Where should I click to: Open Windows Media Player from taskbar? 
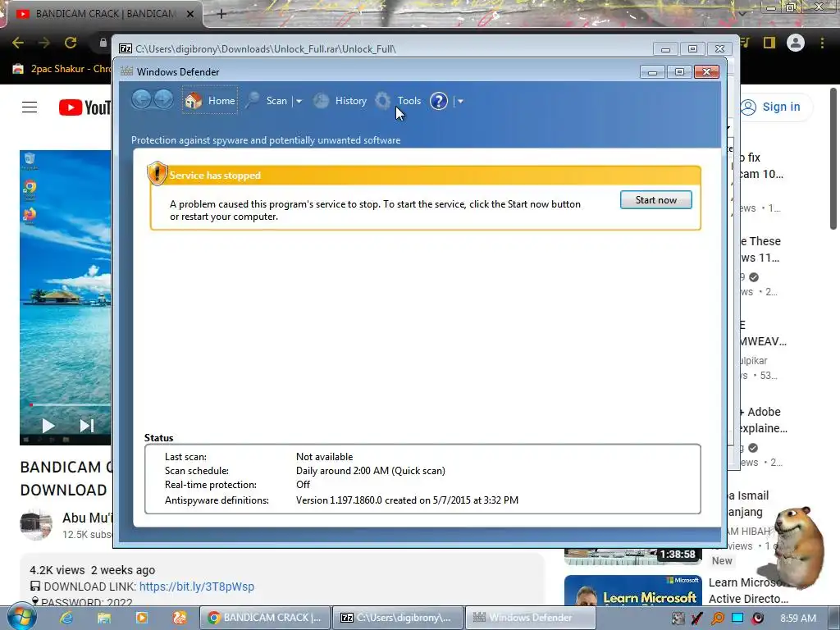[141, 618]
